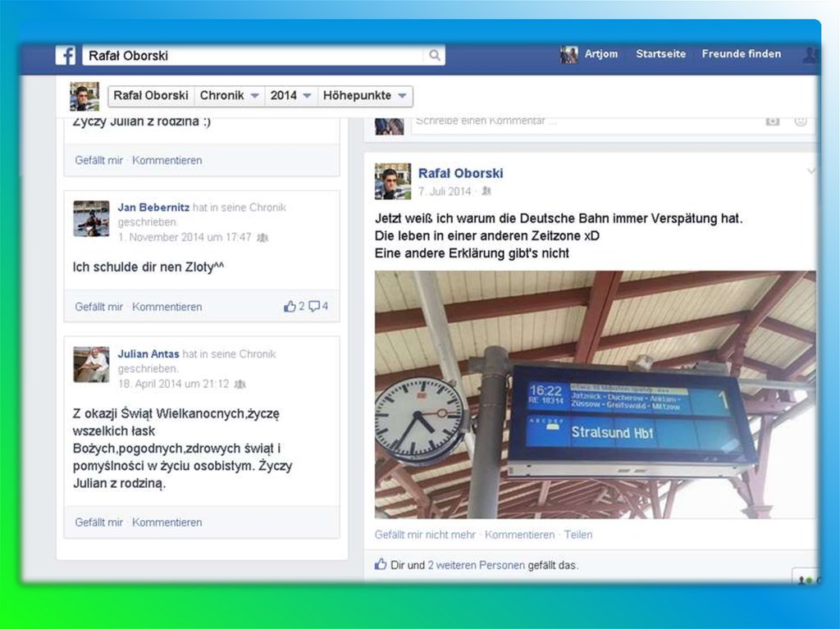Open Jan Bebernitz's profile link

click(x=153, y=207)
